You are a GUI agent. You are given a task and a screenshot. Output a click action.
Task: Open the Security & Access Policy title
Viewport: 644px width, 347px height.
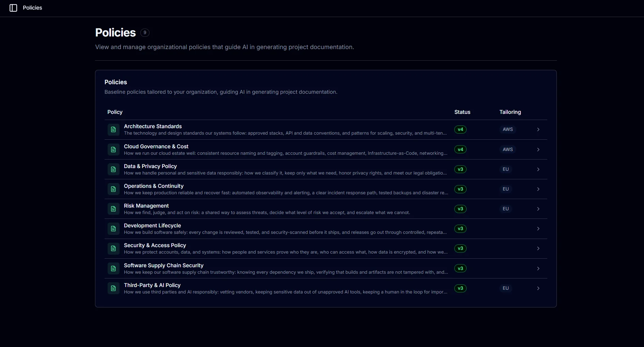point(155,245)
